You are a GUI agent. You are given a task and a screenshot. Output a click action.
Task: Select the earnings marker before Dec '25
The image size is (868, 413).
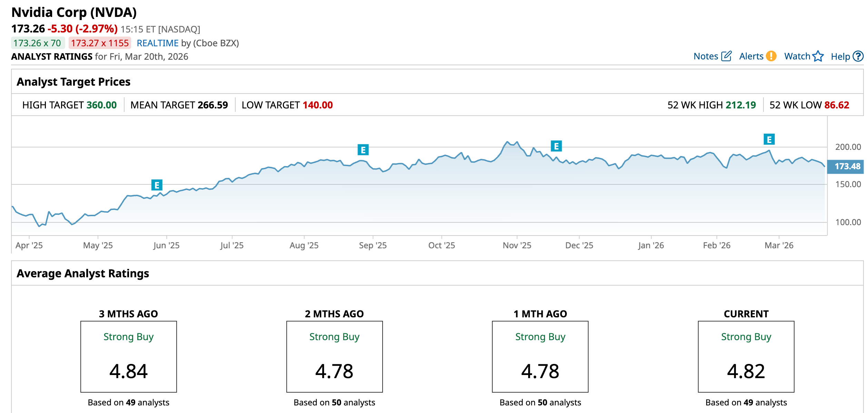(x=556, y=146)
